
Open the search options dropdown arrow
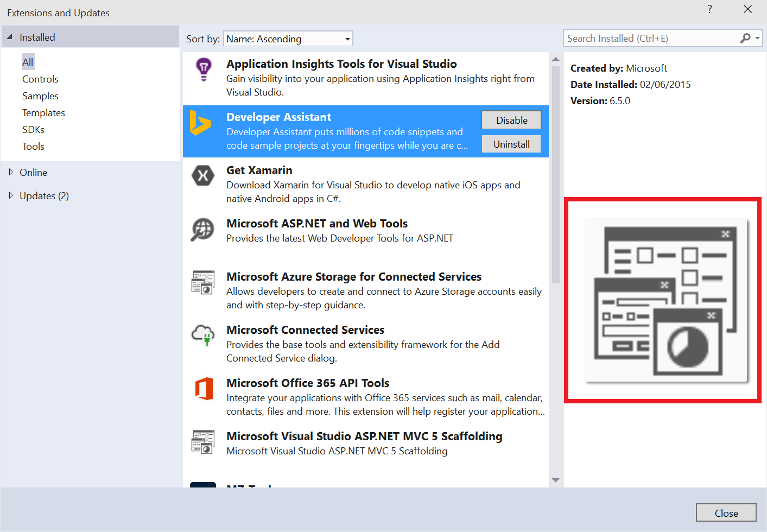click(757, 38)
